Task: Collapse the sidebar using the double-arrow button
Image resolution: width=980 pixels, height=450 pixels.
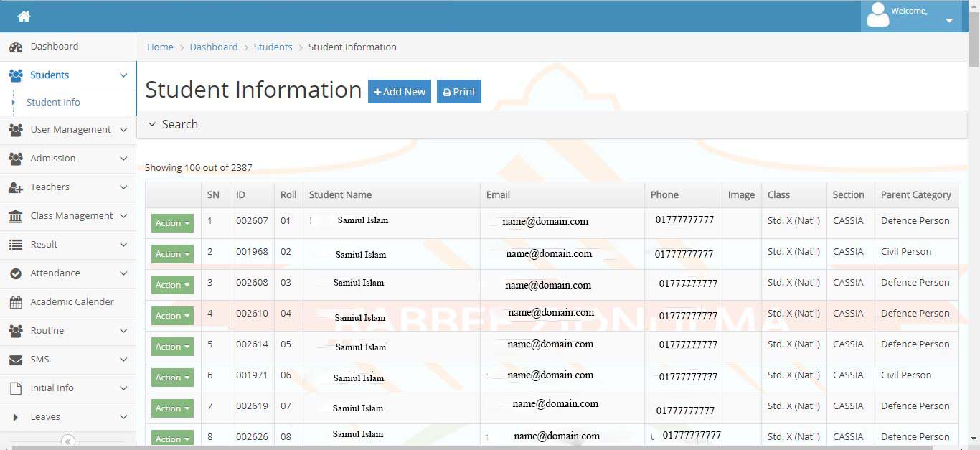Action: pyautogui.click(x=68, y=441)
